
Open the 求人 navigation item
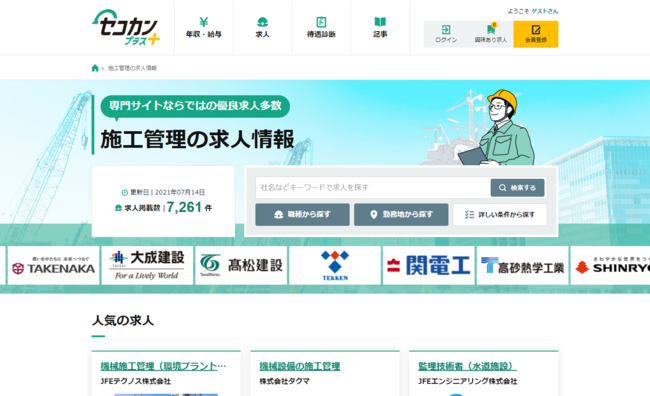pos(262,28)
